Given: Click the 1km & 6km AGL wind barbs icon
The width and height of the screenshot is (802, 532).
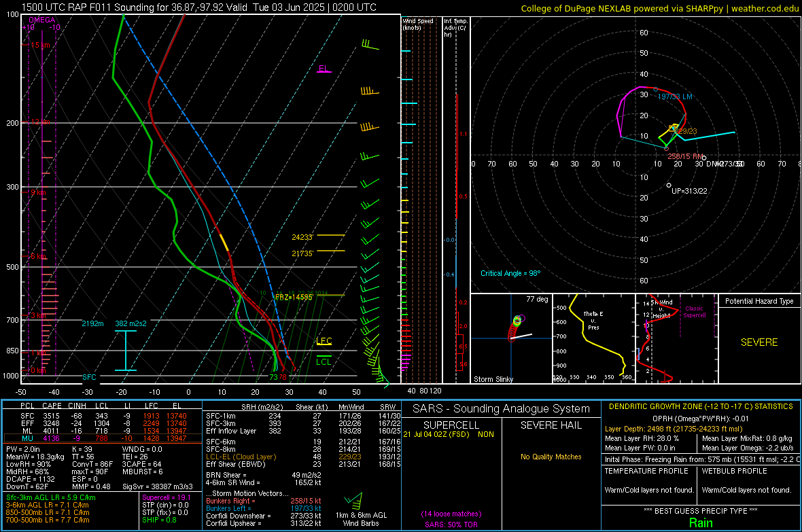Looking at the screenshot, I should (x=354, y=501).
